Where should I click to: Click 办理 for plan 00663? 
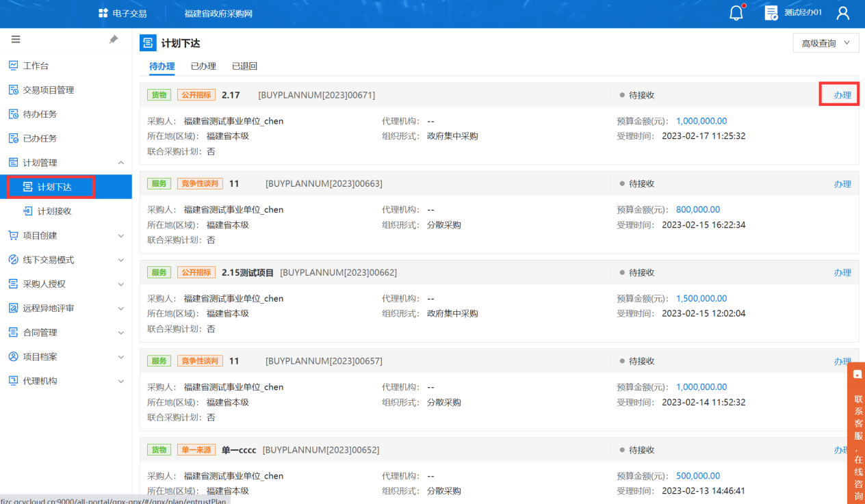(842, 184)
